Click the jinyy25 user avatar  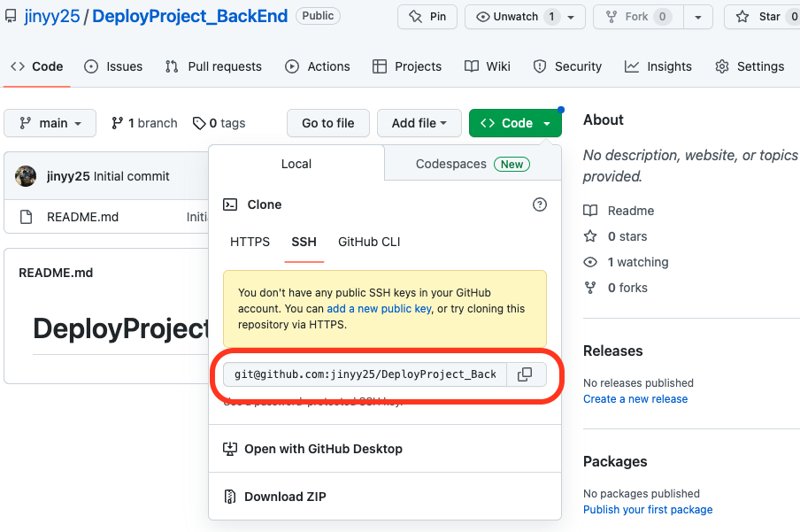pos(26,176)
